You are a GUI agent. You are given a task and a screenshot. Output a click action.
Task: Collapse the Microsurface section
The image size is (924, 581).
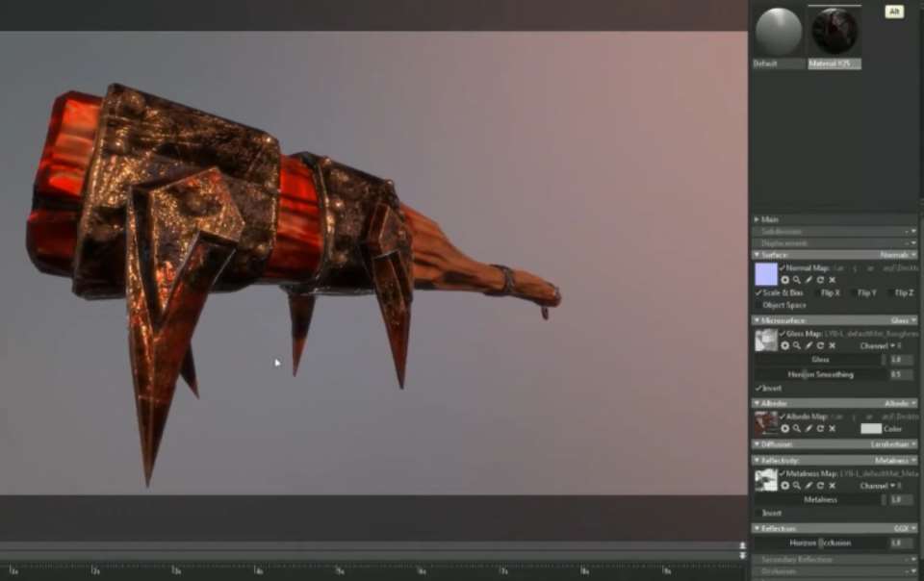(x=757, y=321)
